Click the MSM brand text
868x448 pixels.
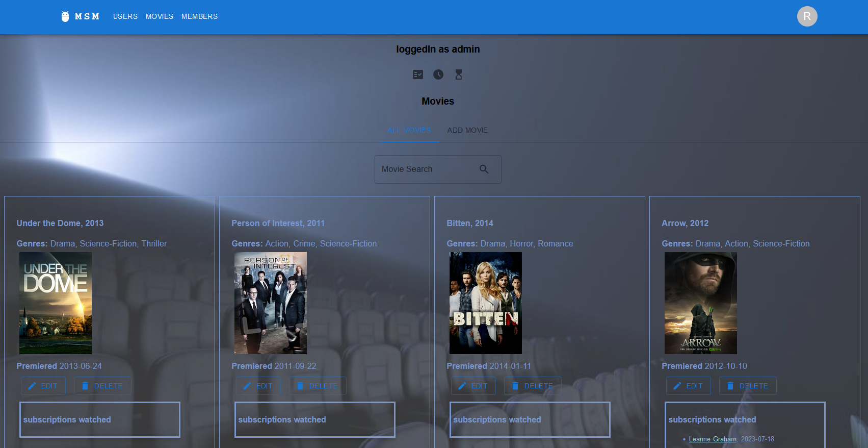click(x=87, y=16)
